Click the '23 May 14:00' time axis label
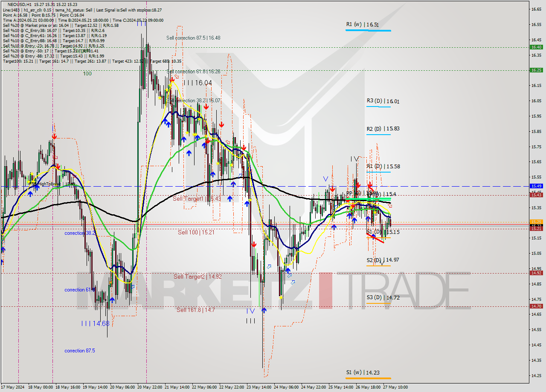The height and width of the screenshot is (392, 546). click(260, 387)
